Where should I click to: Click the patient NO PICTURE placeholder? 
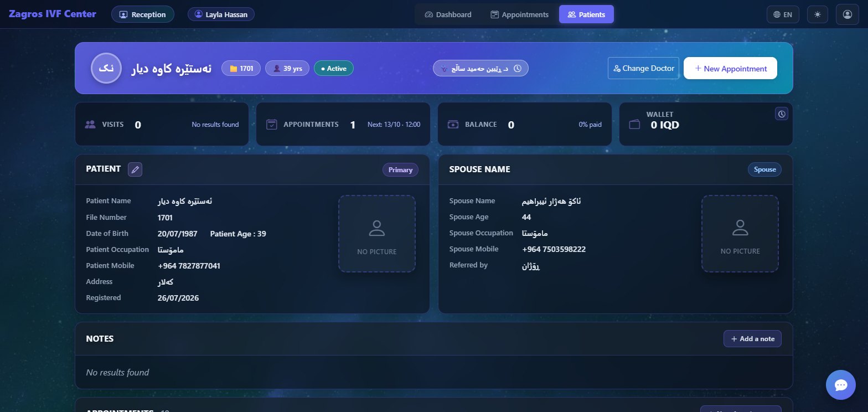(x=377, y=234)
